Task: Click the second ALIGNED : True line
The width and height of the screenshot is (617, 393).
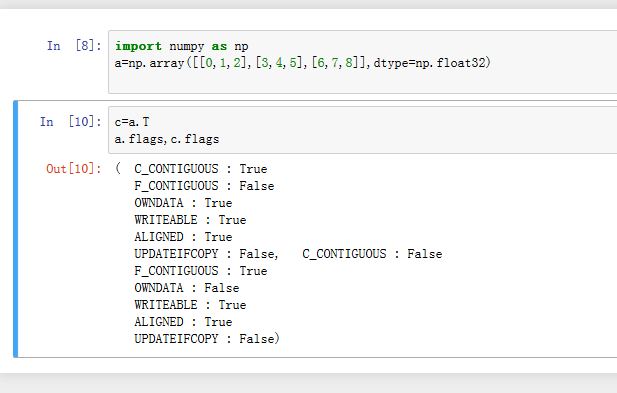Action: coord(183,322)
